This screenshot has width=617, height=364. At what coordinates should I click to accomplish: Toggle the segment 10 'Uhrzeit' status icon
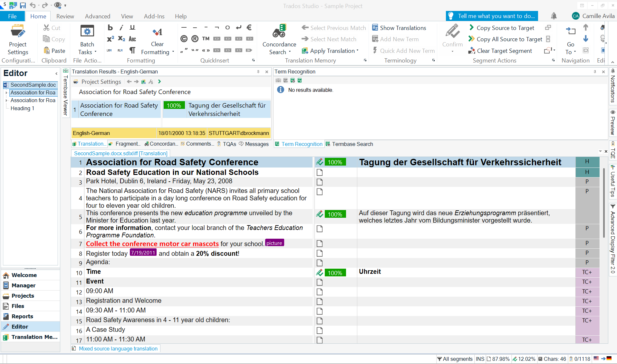point(320,273)
